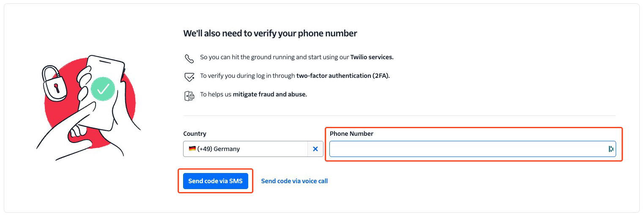Clear the selected country with the X button
Image resolution: width=644 pixels, height=217 pixels.
click(315, 149)
